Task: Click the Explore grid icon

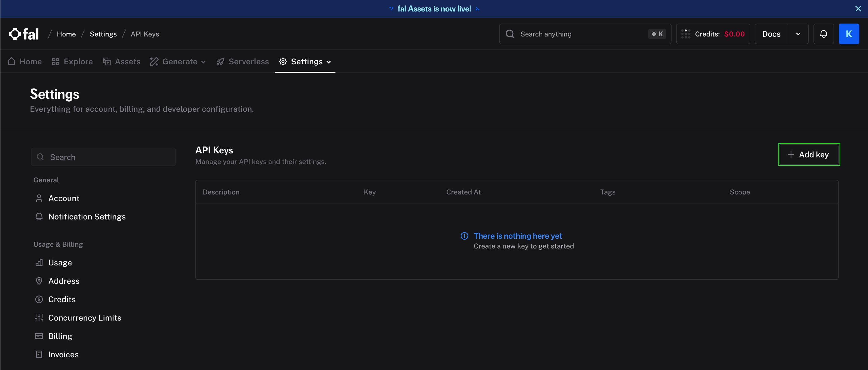Action: [56, 61]
